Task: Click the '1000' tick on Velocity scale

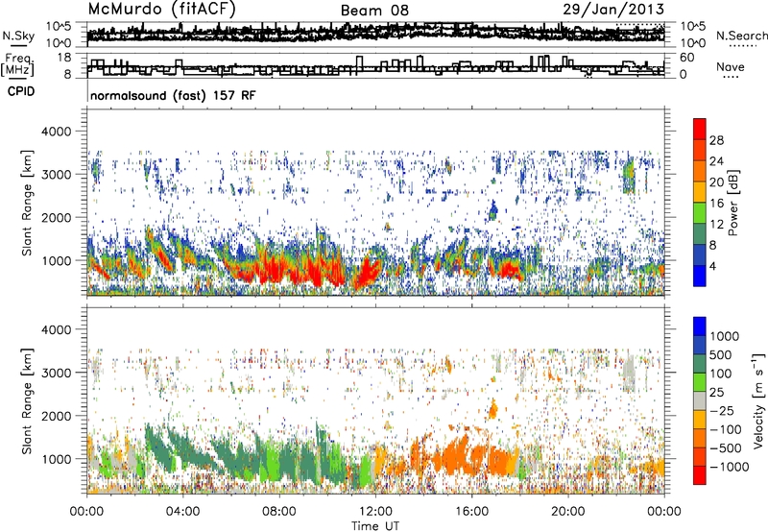Action: pyautogui.click(x=725, y=336)
